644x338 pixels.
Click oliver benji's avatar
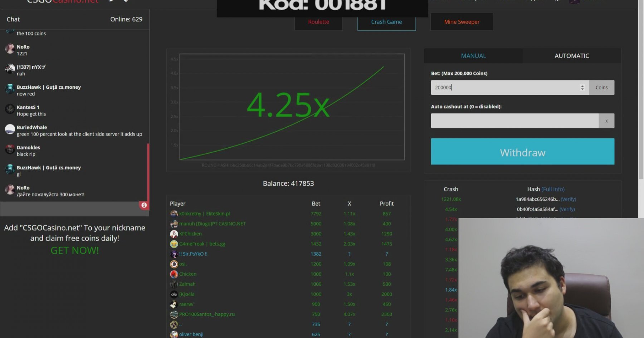[x=174, y=334]
